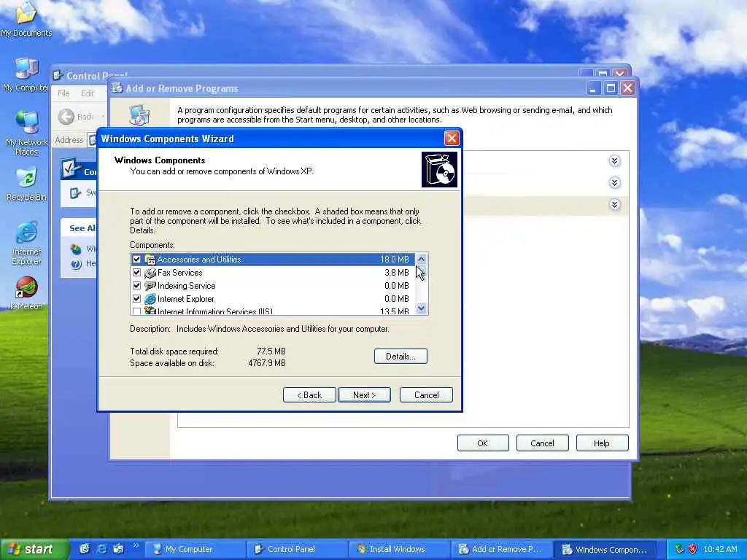
Task: Select the Internet Explorer row text
Action: coord(186,298)
